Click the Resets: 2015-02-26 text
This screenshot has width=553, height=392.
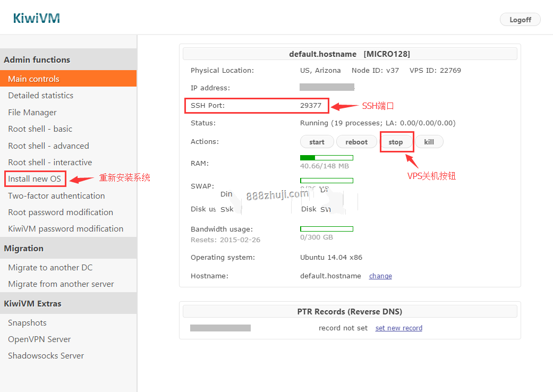225,240
